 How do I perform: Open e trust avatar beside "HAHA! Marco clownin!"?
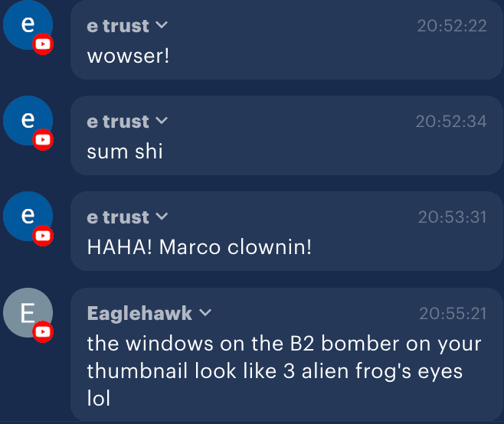click(x=28, y=216)
